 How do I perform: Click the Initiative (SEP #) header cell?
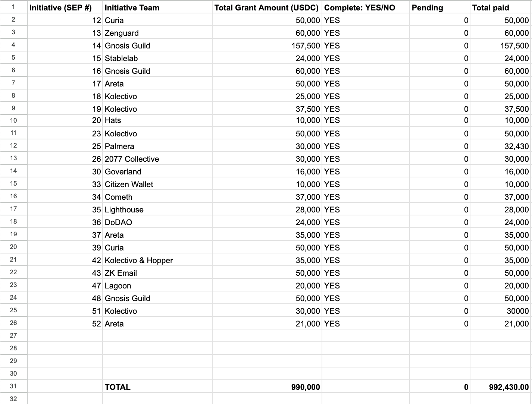[x=65, y=7]
